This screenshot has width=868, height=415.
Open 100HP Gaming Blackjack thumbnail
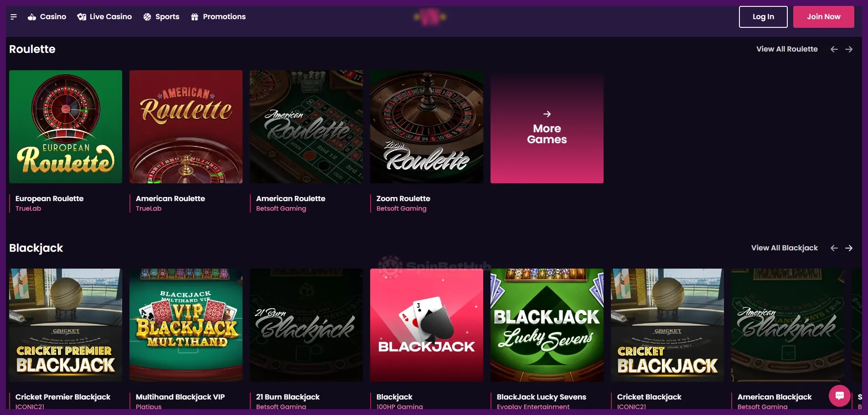click(427, 325)
